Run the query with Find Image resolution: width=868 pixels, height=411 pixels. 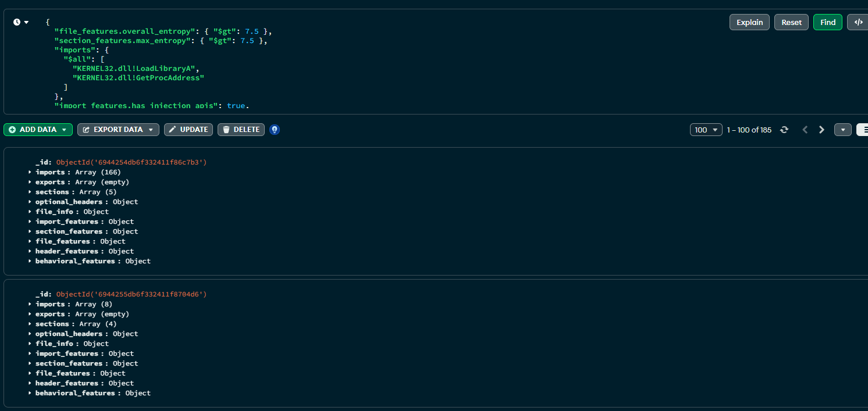click(x=827, y=22)
